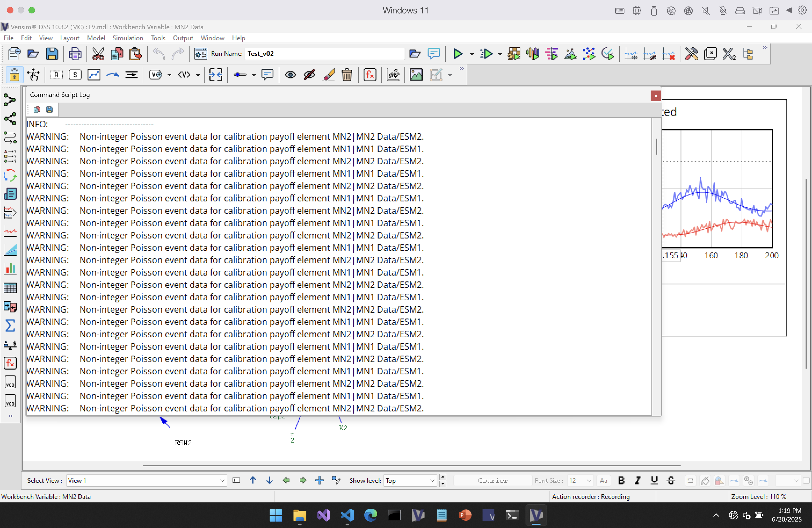Go to previous view up arrow
812x528 pixels.
point(253,480)
